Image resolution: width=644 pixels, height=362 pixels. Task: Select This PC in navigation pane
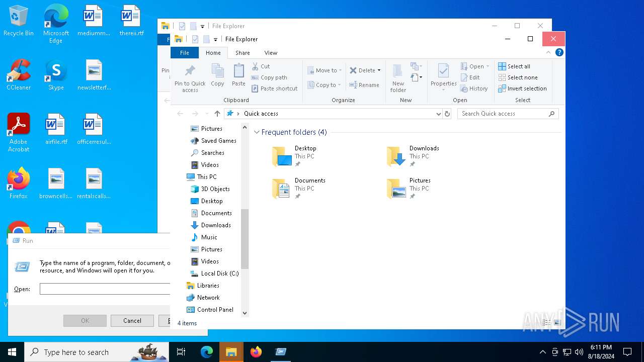(x=202, y=177)
